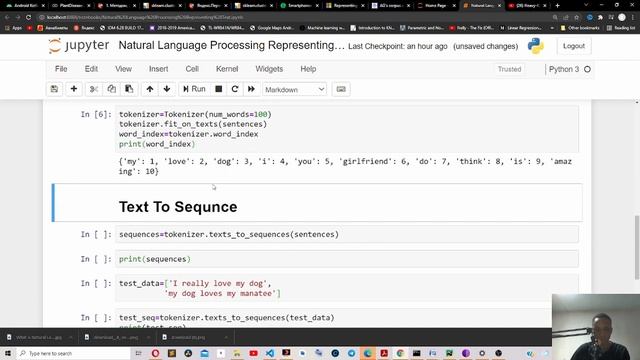Save and checkpoint the notebook
Screen dimensions: 640x360
coord(54,89)
